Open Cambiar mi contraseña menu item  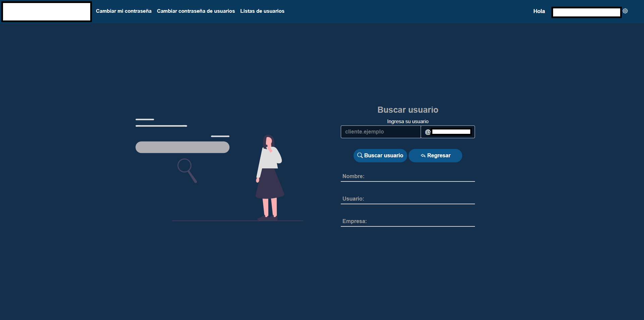[x=123, y=11]
